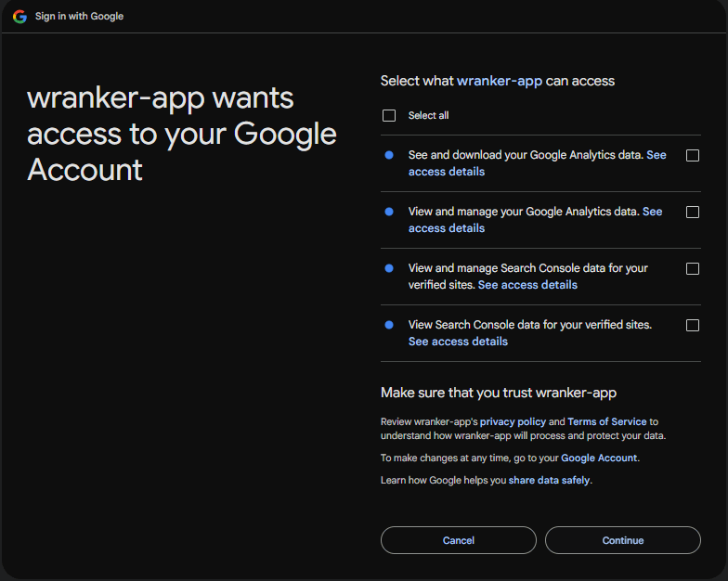The image size is (728, 581).
Task: Click the Continue button
Action: [622, 540]
